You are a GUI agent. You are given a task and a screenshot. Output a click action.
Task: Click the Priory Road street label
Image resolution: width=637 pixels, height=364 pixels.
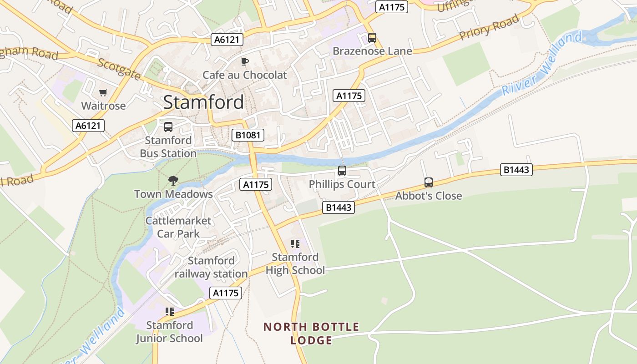pos(489,27)
